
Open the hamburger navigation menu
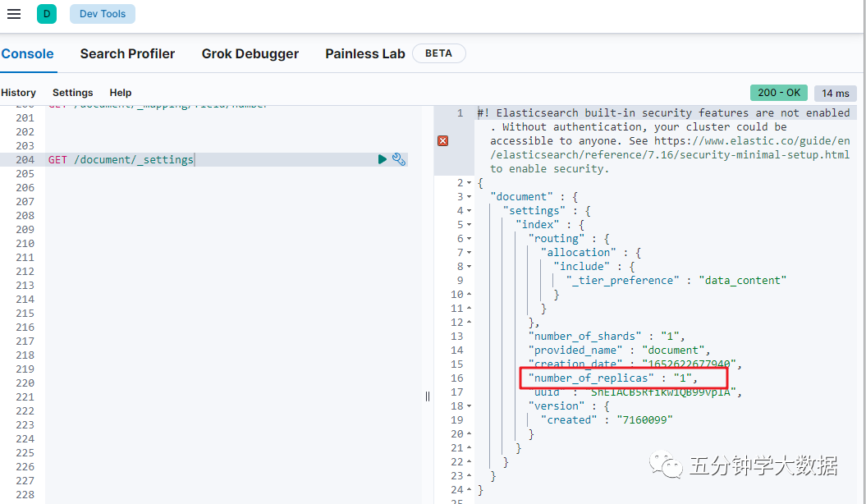pyautogui.click(x=14, y=14)
